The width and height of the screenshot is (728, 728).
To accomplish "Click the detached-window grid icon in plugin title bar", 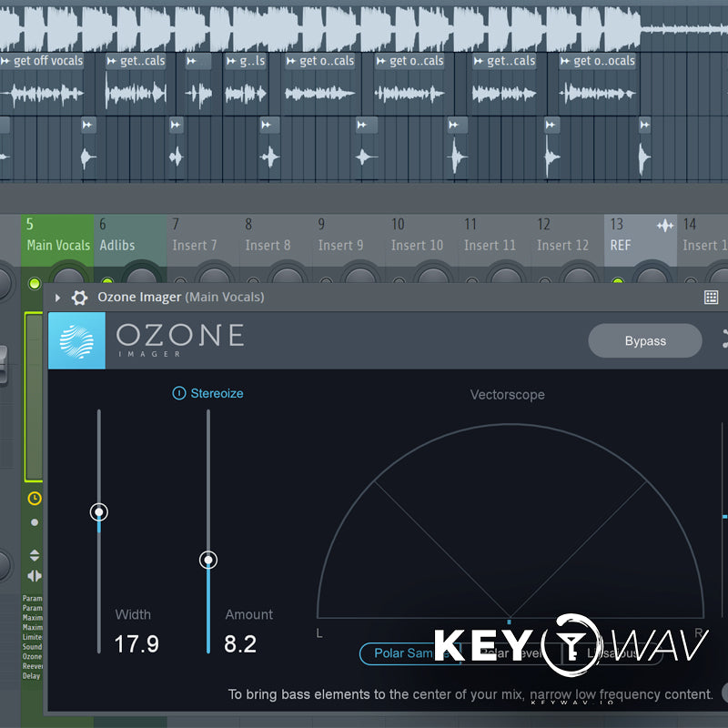I will point(711,298).
